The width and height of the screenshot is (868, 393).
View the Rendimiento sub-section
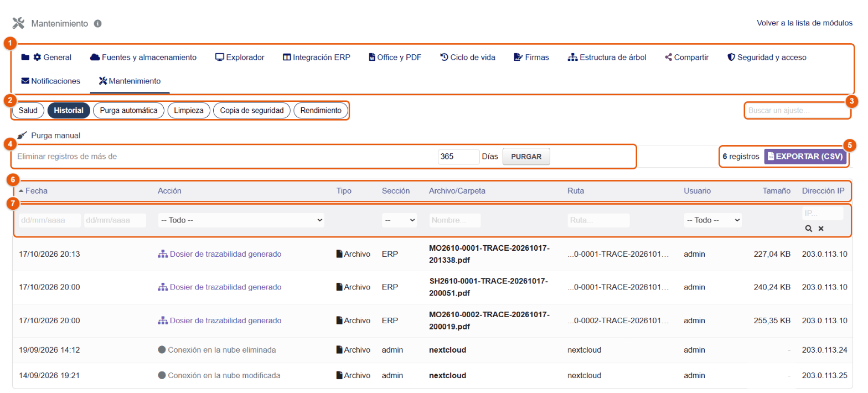click(x=321, y=111)
